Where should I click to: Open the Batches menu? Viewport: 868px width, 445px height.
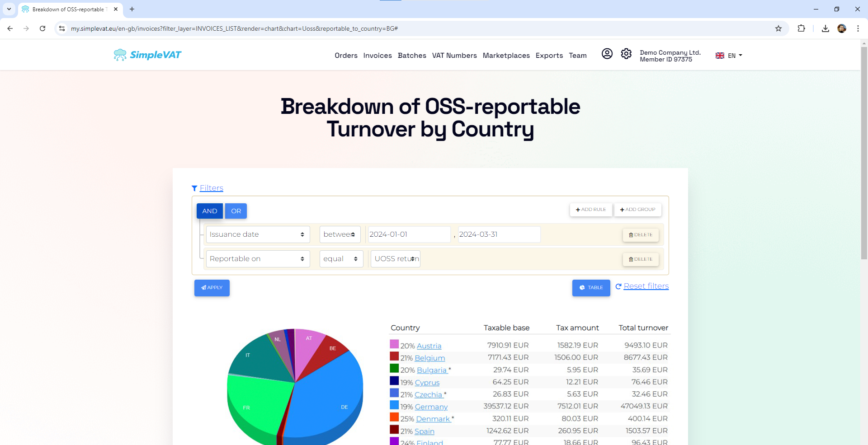coord(412,56)
